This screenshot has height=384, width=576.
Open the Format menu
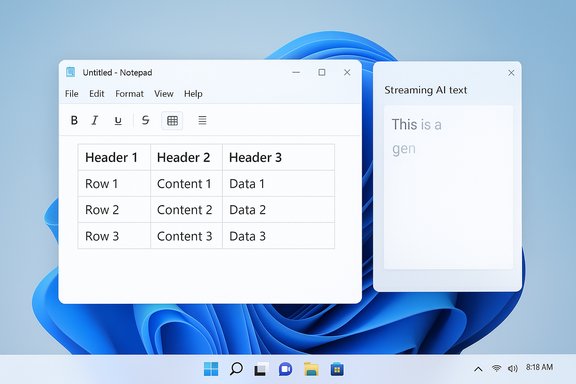click(x=129, y=94)
